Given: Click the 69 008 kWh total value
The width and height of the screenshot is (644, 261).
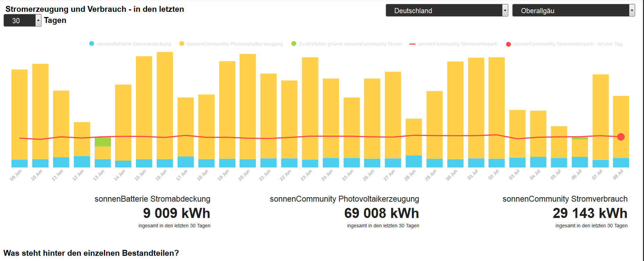Looking at the screenshot, I should point(382,213).
